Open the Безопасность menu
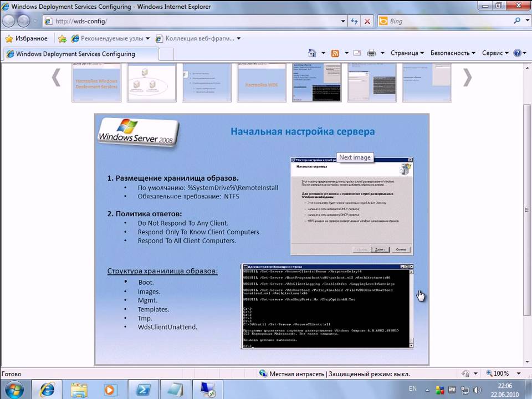The image size is (532, 399). (453, 53)
